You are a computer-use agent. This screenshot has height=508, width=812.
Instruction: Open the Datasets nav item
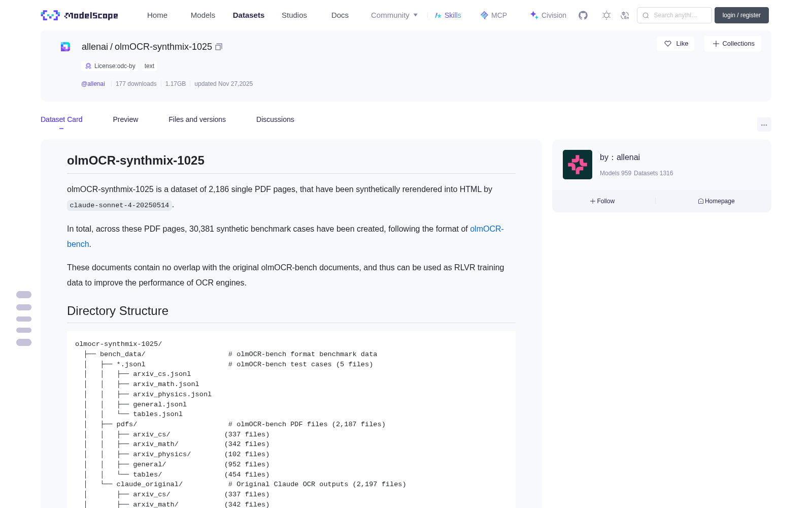pos(249,15)
